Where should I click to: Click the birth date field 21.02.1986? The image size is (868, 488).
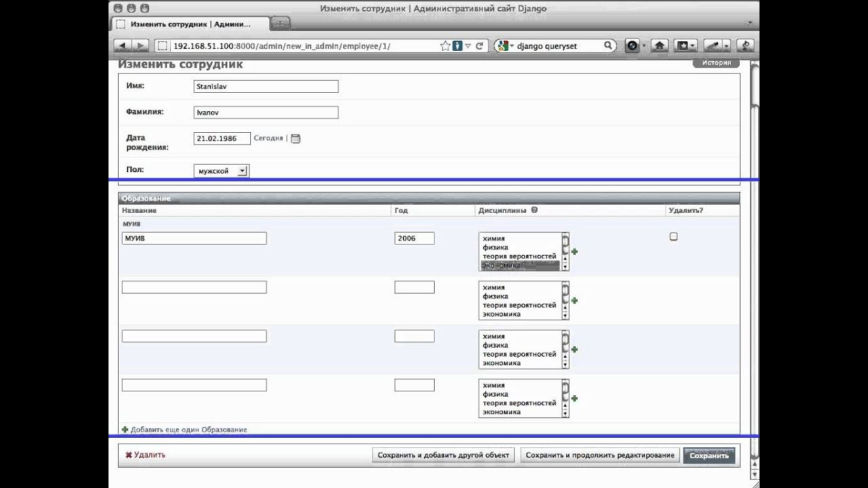click(x=222, y=138)
